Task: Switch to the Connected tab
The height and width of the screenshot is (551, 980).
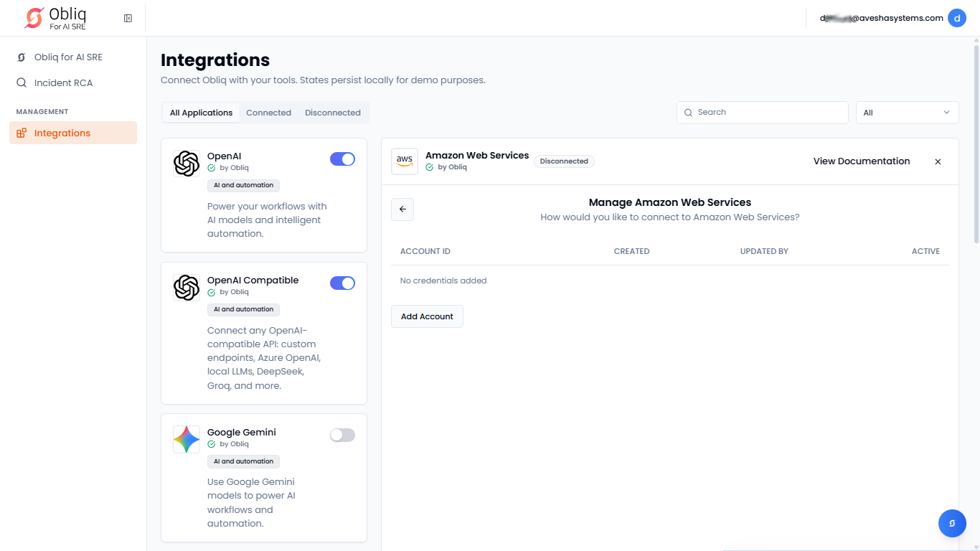Action: click(268, 113)
